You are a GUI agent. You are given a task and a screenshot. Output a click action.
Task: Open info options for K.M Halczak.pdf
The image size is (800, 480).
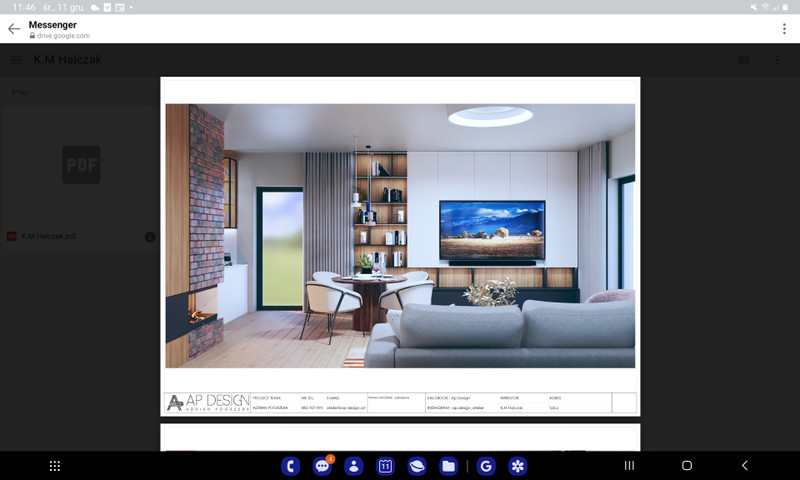pos(150,237)
